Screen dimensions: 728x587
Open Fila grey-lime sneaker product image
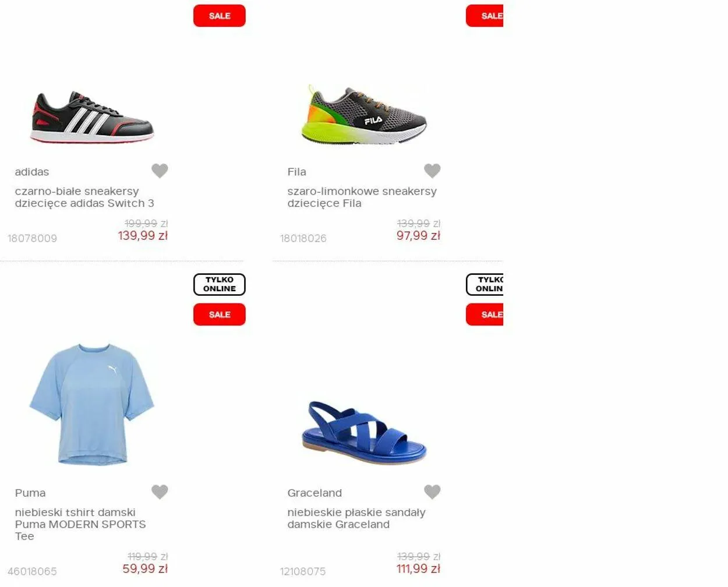[x=365, y=115]
